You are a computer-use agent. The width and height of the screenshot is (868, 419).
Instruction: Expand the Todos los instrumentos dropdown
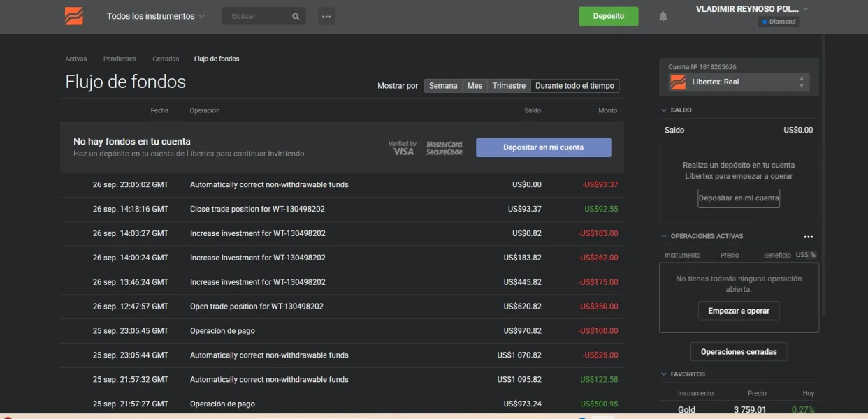click(156, 16)
